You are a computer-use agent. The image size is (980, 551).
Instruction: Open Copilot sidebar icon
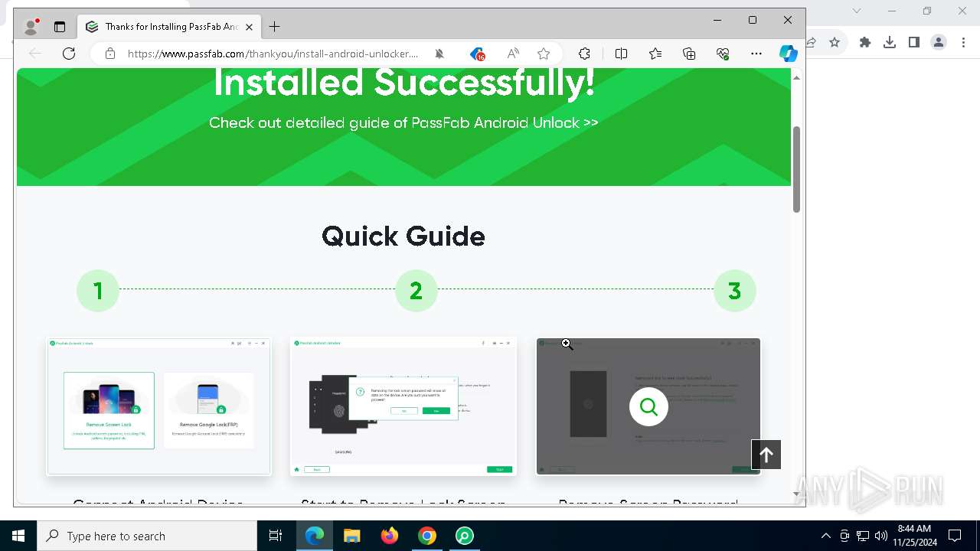(x=789, y=54)
